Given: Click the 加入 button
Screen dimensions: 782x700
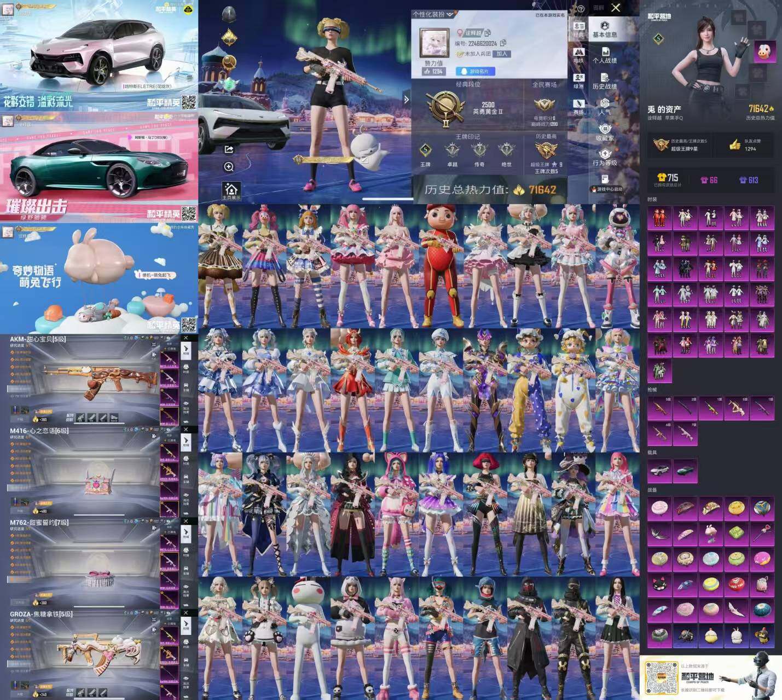Looking at the screenshot, I should click(502, 54).
